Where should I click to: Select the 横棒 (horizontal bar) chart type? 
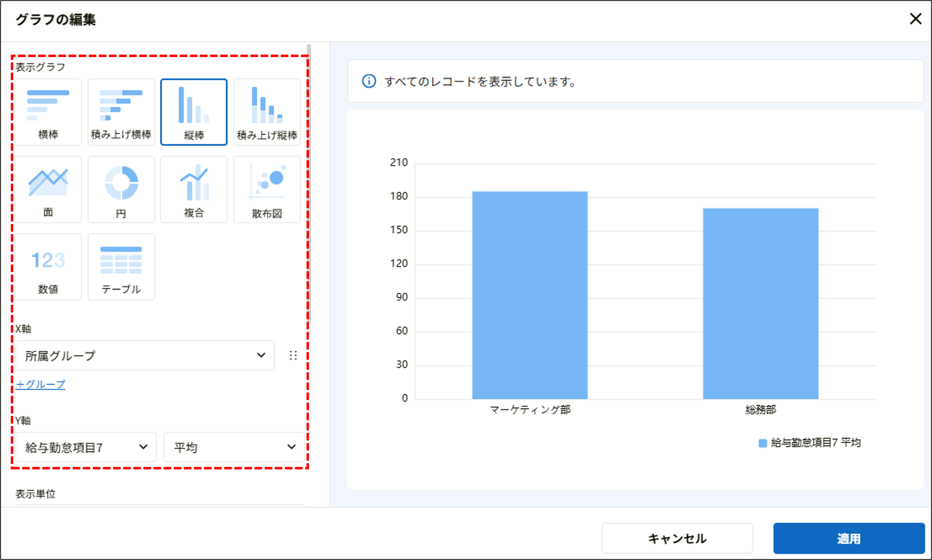point(48,111)
